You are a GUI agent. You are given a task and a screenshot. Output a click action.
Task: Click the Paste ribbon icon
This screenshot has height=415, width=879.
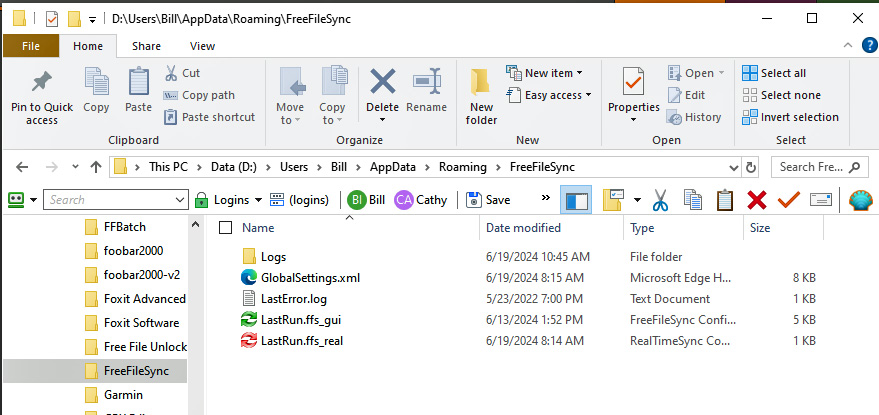click(x=138, y=83)
